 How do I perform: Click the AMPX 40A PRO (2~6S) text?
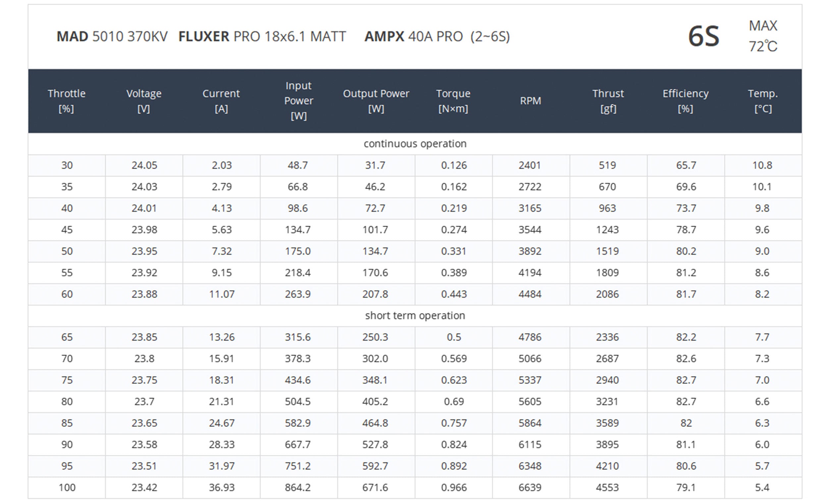coord(437,36)
